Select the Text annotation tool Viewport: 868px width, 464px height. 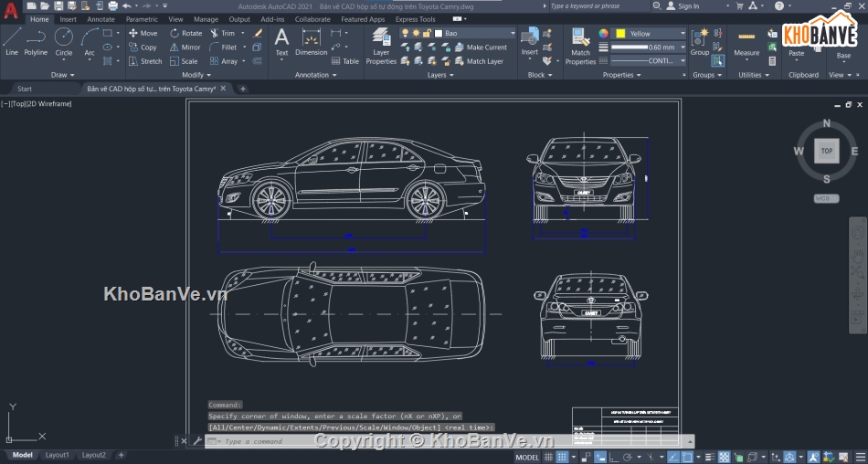[281, 42]
